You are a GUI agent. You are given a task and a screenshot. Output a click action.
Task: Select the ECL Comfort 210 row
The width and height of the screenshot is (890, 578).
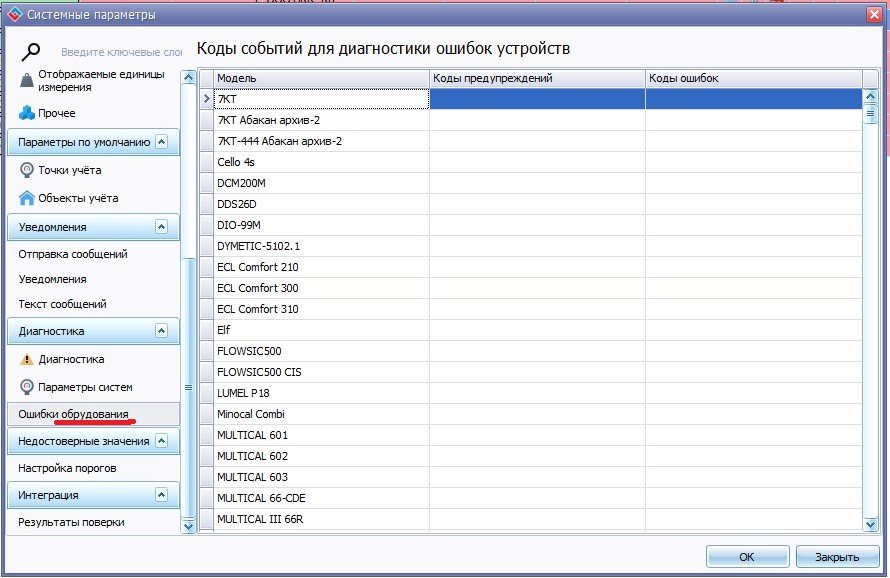point(531,267)
